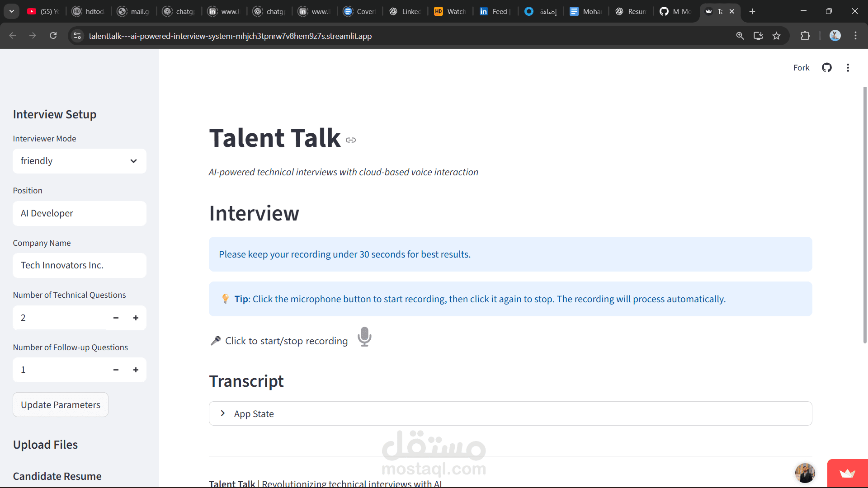868x488 pixels.
Task: Reload the page with the refresh icon
Action: 53,36
